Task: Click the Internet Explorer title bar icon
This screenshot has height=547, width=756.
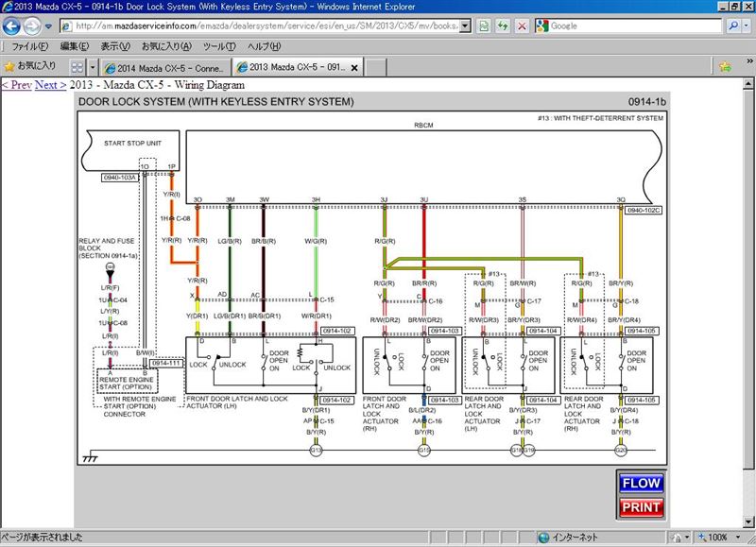Action: [x=7, y=7]
